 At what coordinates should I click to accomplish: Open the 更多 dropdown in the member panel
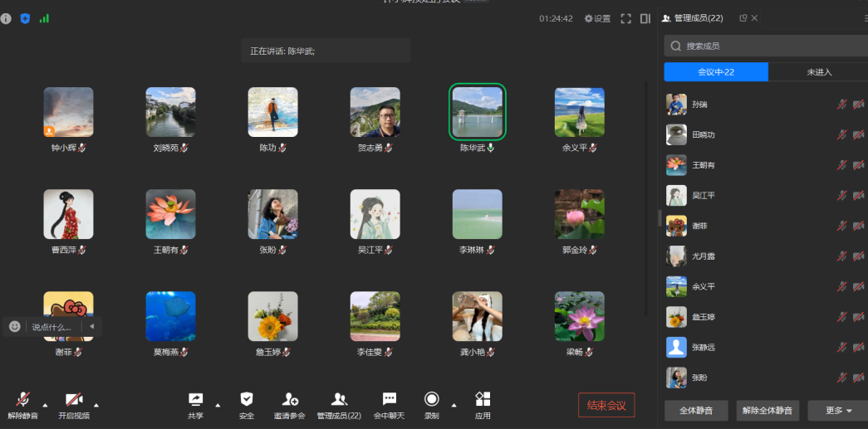tap(838, 411)
